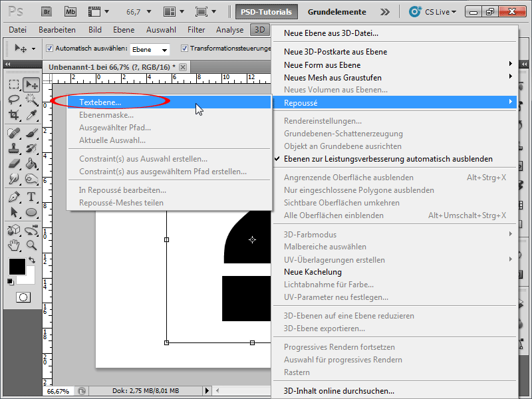This screenshot has height=399, width=532.
Task: Switch to PSD-Tutorials workspace
Action: [x=267, y=12]
